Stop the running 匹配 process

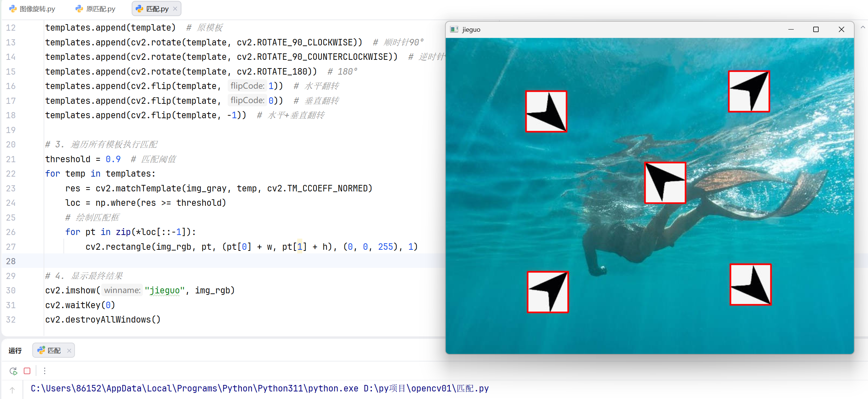point(27,371)
